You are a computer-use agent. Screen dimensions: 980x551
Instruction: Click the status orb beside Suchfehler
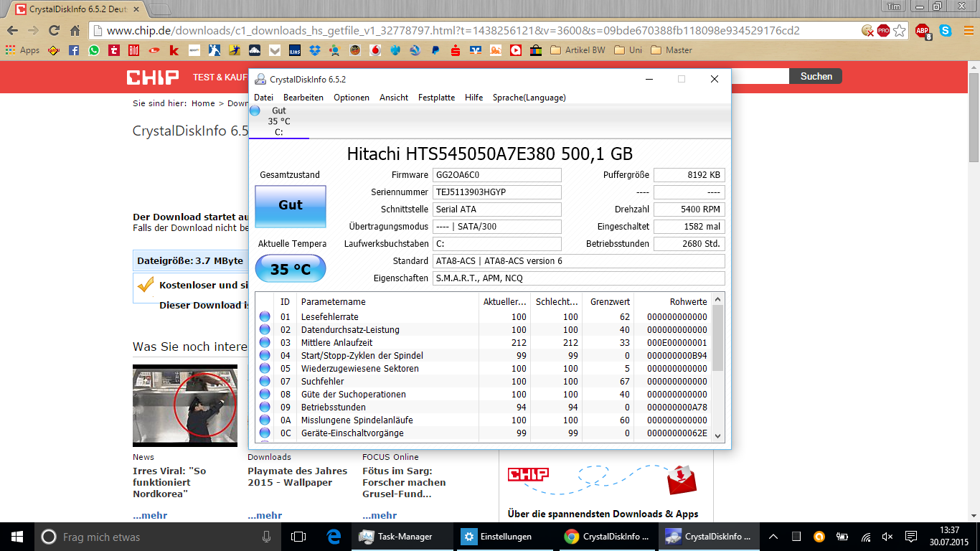[x=265, y=381]
